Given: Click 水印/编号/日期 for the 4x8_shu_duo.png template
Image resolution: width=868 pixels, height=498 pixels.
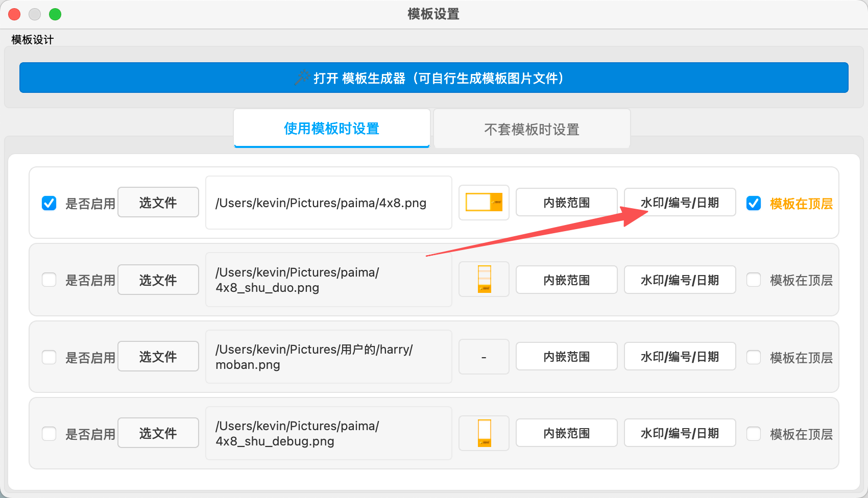Looking at the screenshot, I should pos(680,280).
